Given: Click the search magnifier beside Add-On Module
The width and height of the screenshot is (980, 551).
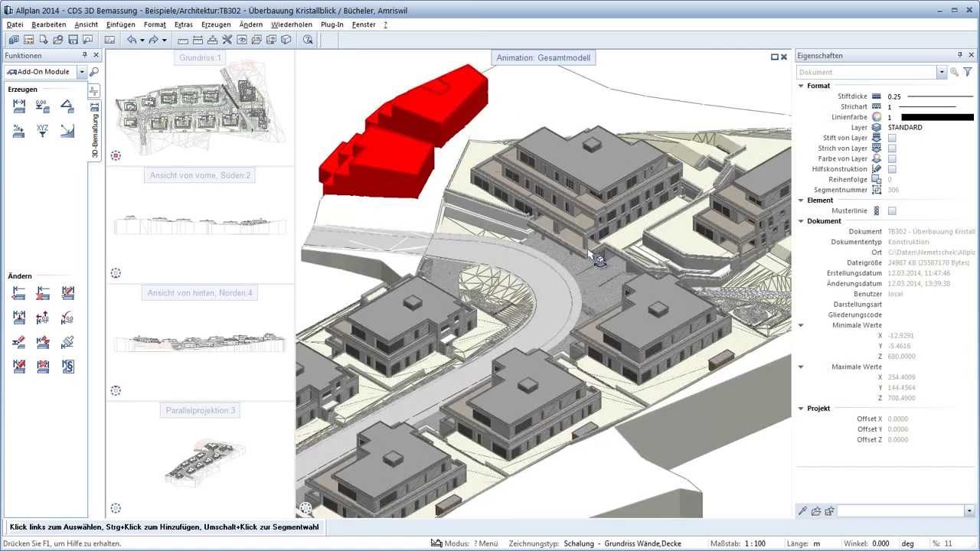Looking at the screenshot, I should pyautogui.click(x=94, y=72).
